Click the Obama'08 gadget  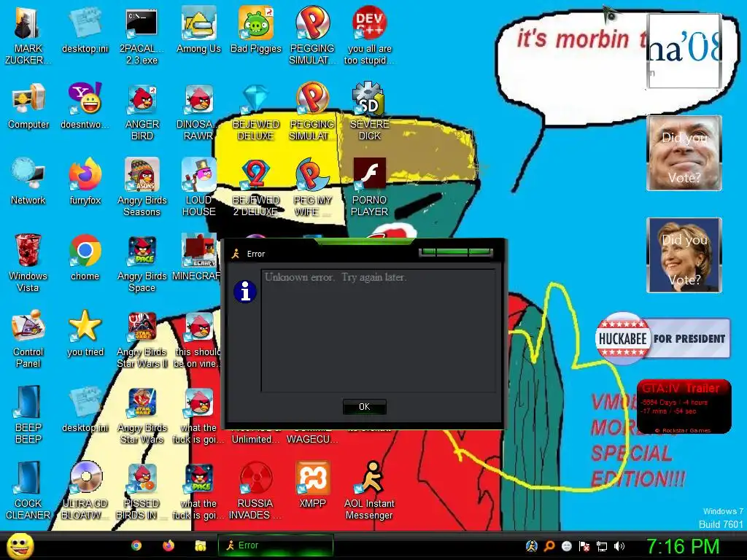684,51
